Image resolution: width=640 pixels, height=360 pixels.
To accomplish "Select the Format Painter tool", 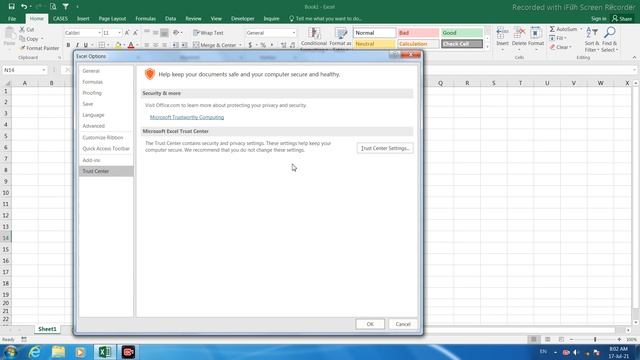I will 39,48.
